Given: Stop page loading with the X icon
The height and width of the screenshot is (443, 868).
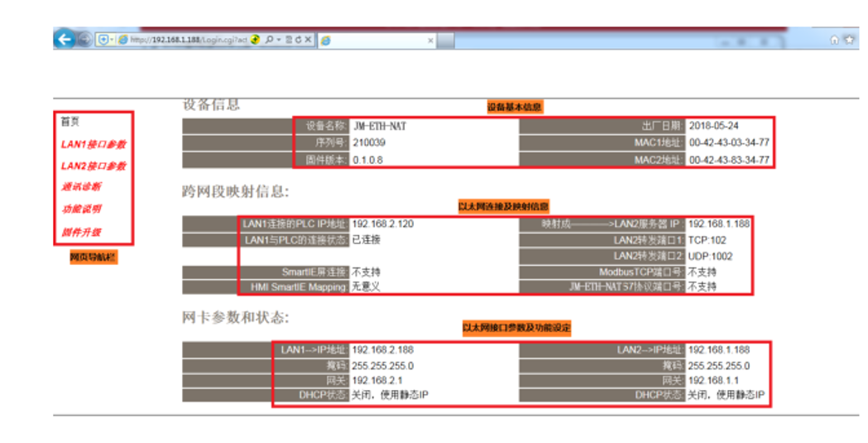Looking at the screenshot, I should pos(308,39).
